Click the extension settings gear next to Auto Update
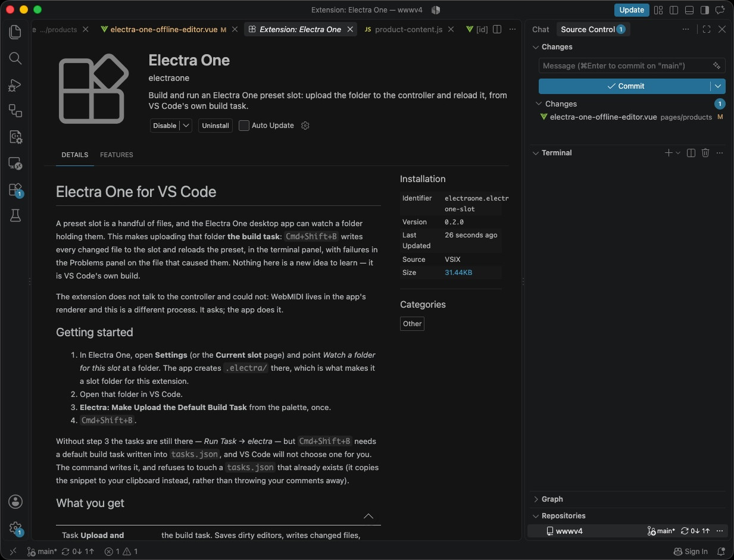Image resolution: width=734 pixels, height=560 pixels. tap(305, 126)
